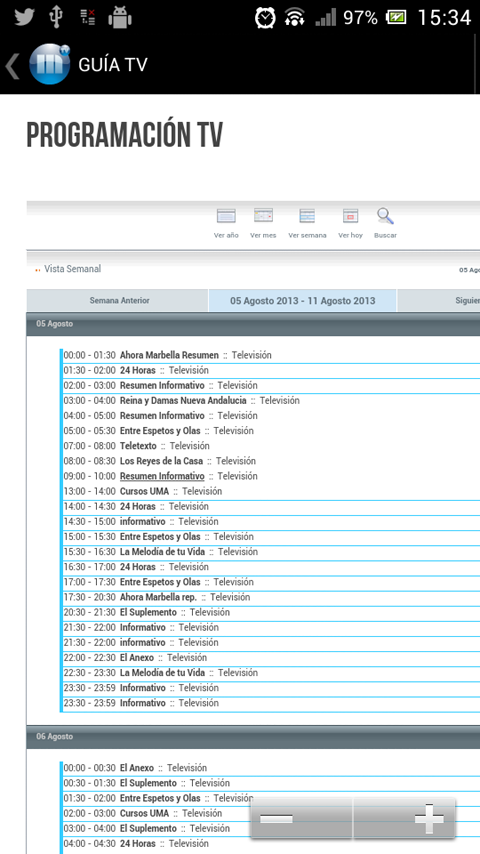The image size is (480, 854).
Task: Open Ahora Marbella Resumen program link
Action: [169, 355]
